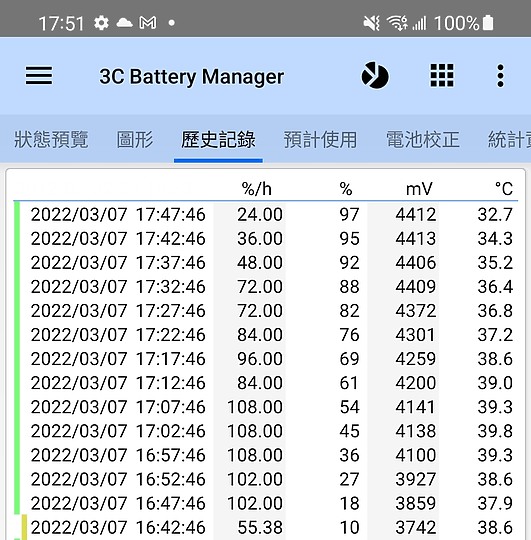Switch to the 電池校正 tab
The width and height of the screenshot is (531, 540).
coord(423,139)
